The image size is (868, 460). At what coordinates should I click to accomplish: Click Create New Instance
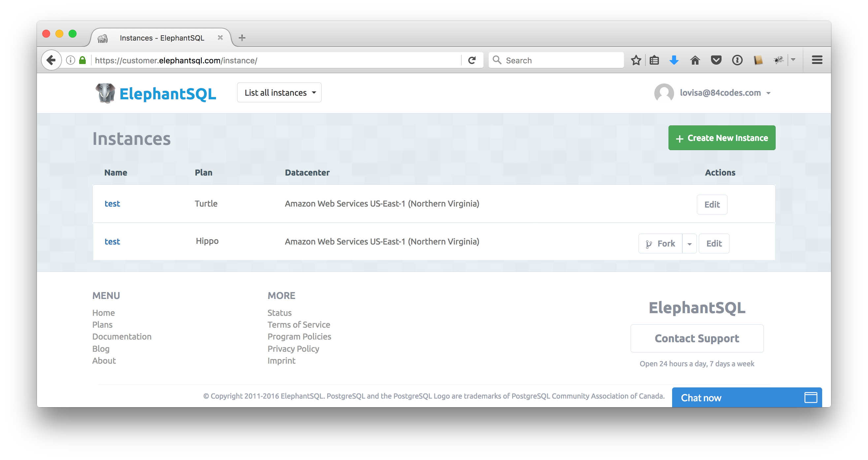[722, 138]
